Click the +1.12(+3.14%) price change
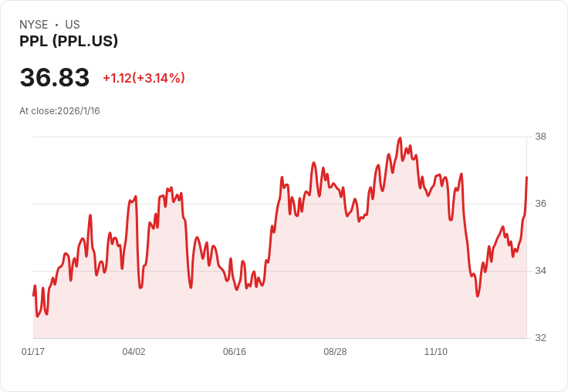 point(144,78)
